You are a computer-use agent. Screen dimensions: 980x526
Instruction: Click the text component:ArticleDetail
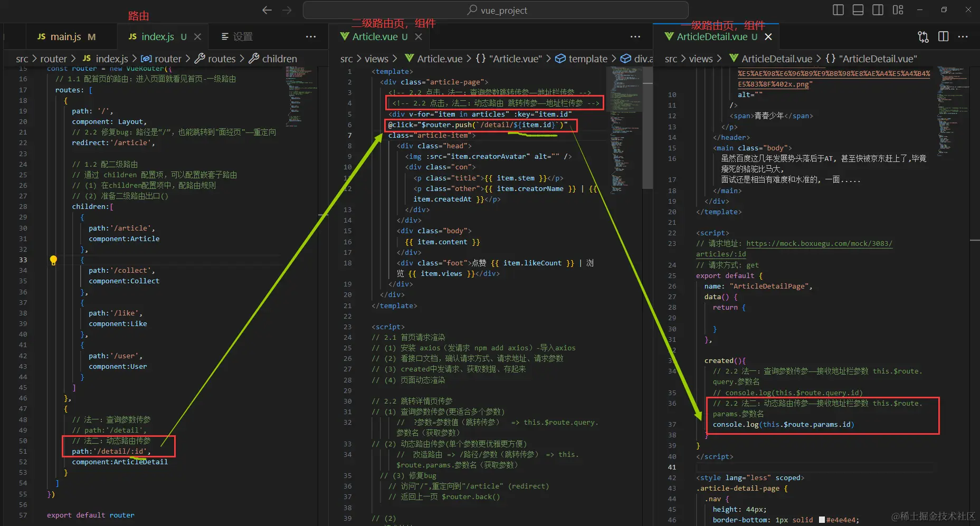(120, 462)
